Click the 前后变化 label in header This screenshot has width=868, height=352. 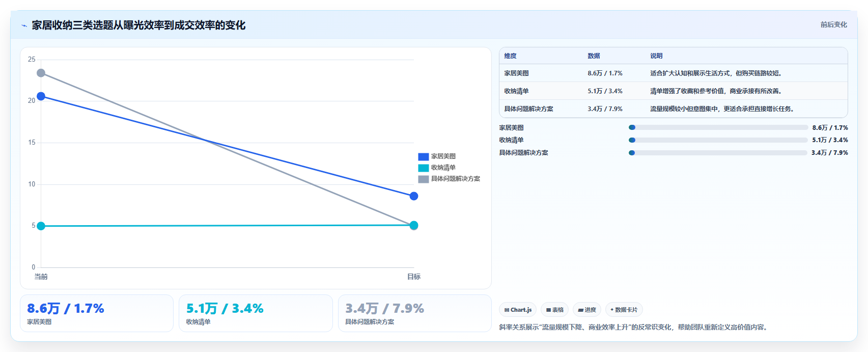pos(833,24)
